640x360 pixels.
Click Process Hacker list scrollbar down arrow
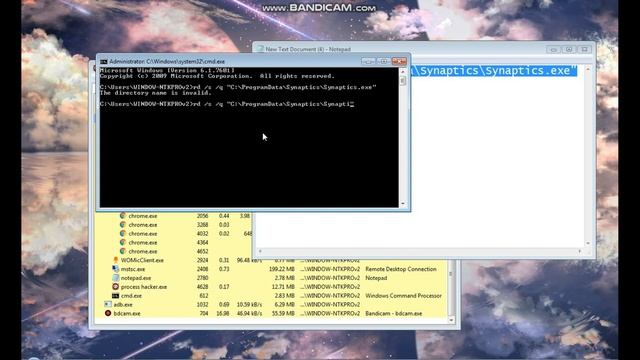[451, 320]
